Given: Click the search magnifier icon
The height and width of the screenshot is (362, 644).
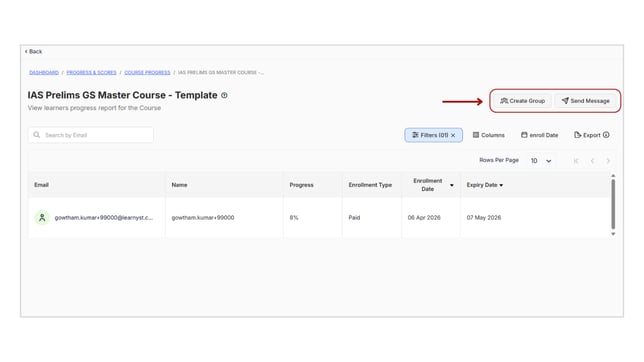Looking at the screenshot, I should [37, 135].
